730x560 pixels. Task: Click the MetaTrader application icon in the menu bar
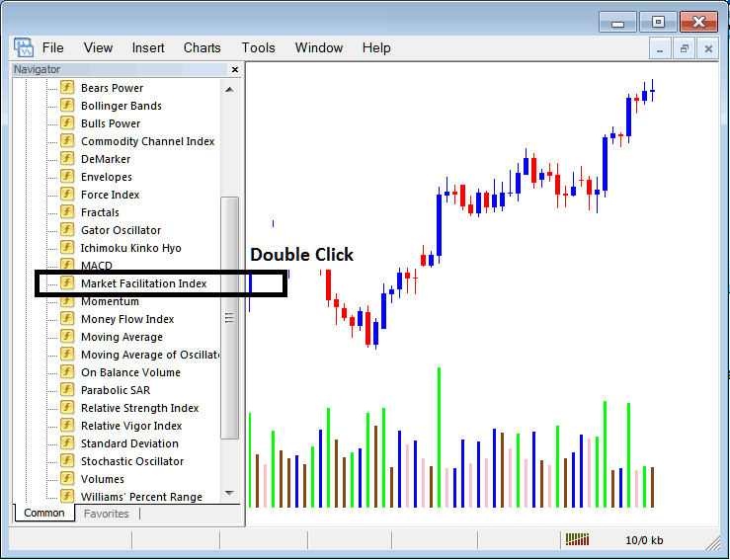(24, 48)
